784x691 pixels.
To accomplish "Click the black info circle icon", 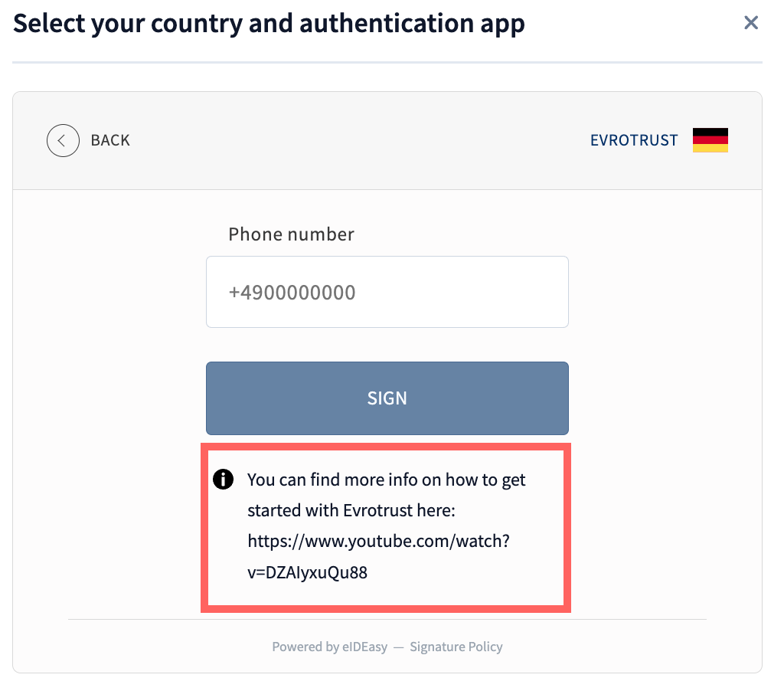I will (222, 480).
